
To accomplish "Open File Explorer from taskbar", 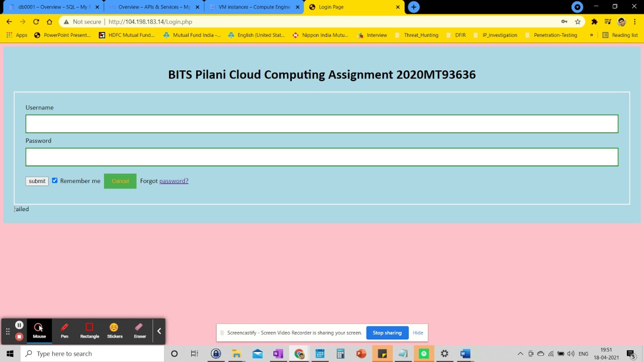I will click(x=236, y=353).
